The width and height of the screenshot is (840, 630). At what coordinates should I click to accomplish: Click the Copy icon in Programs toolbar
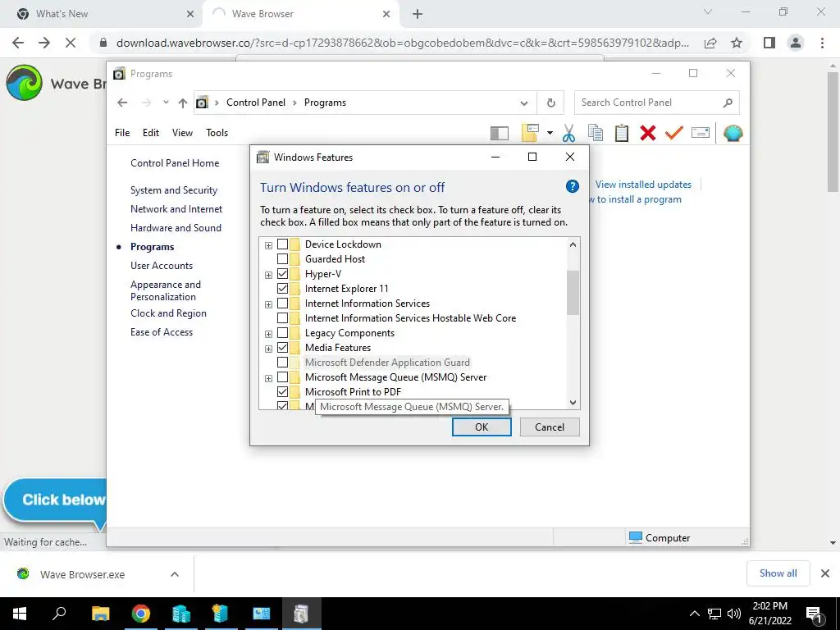pos(596,133)
